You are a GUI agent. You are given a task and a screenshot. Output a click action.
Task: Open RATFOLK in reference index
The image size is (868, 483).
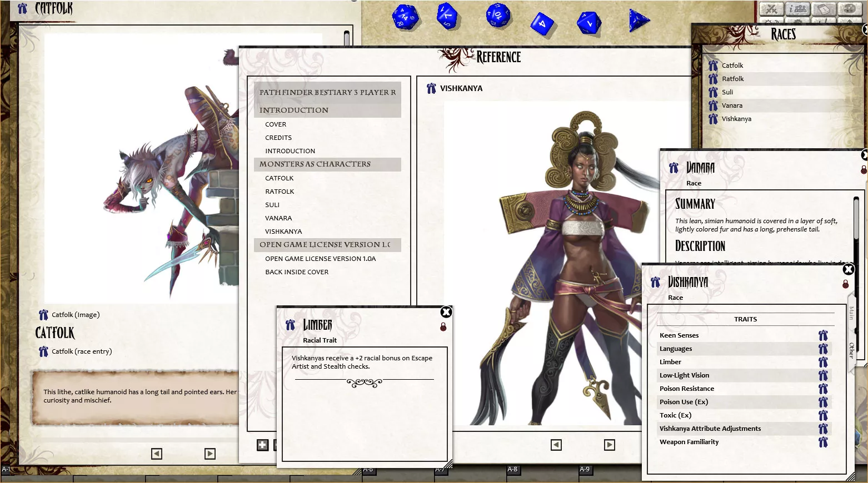pos(280,192)
